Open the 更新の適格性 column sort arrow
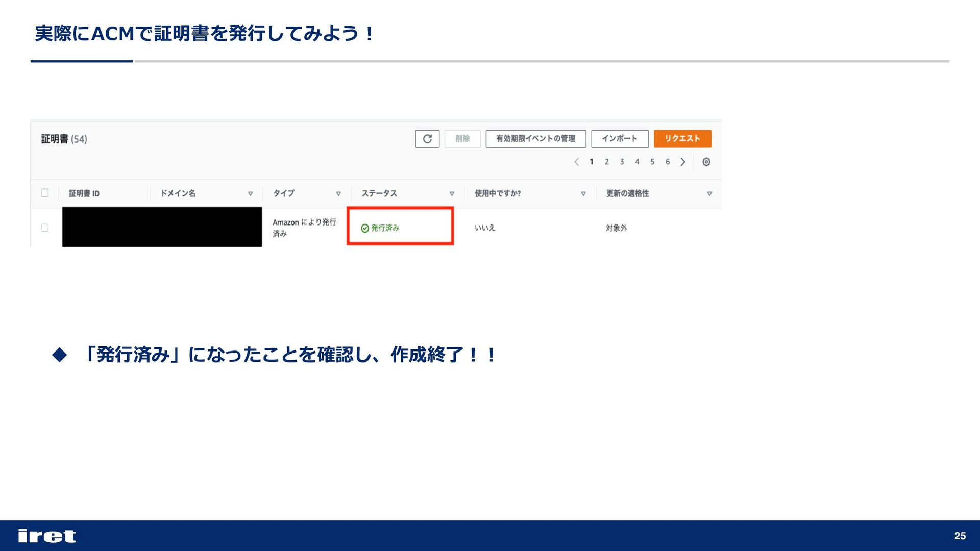 pyautogui.click(x=709, y=194)
